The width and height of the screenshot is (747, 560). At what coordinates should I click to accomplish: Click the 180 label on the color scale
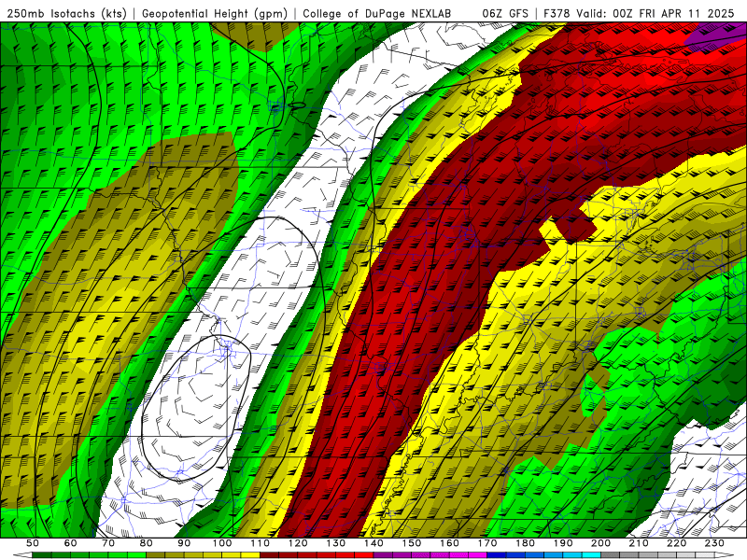(525, 543)
